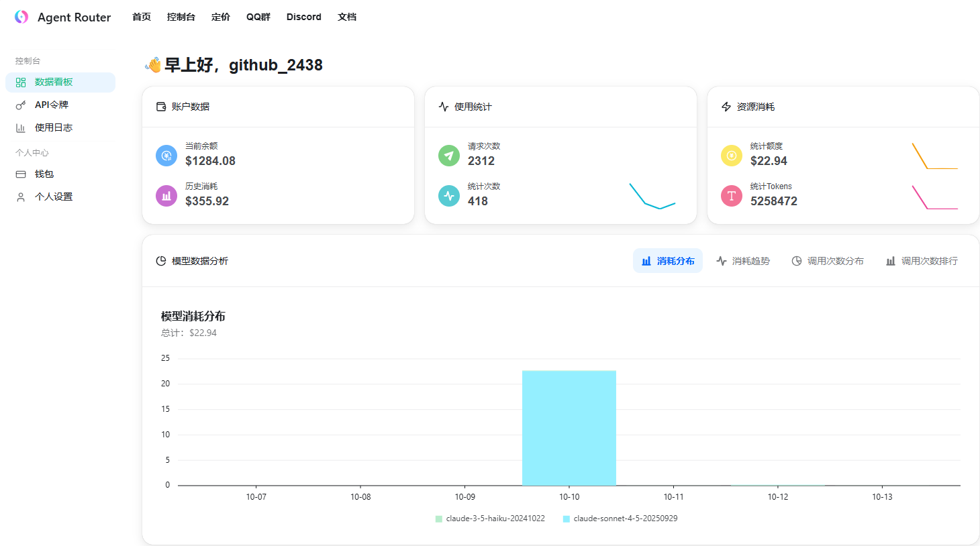Screen dimensions: 980x546
Task: Click the teal 统计次数 pulse icon
Action: tap(449, 196)
